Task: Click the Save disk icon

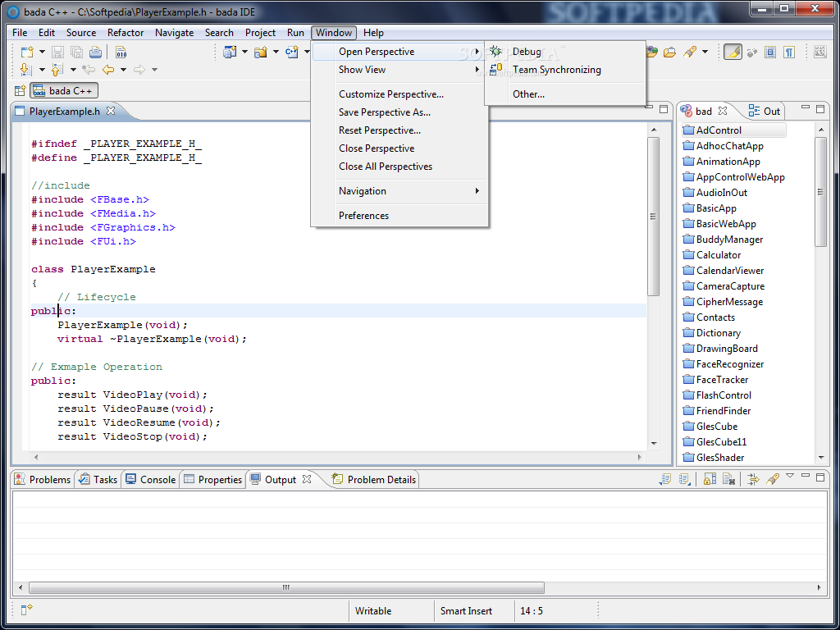Action: 58,52
